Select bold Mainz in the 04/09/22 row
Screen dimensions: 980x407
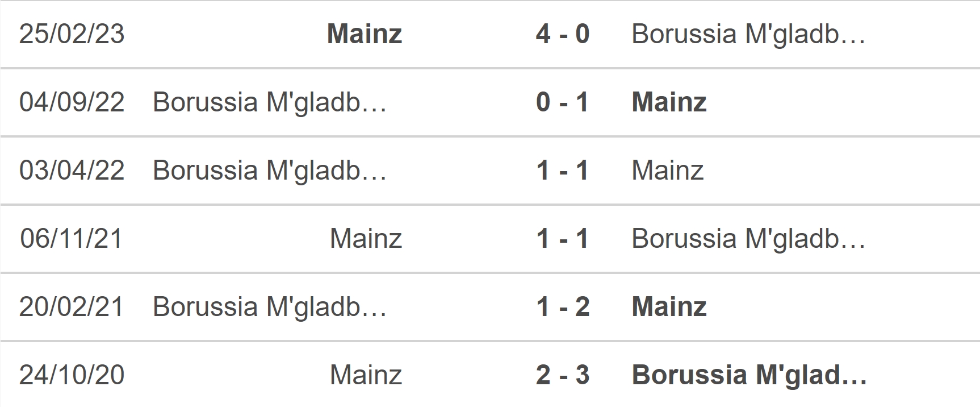coord(669,102)
